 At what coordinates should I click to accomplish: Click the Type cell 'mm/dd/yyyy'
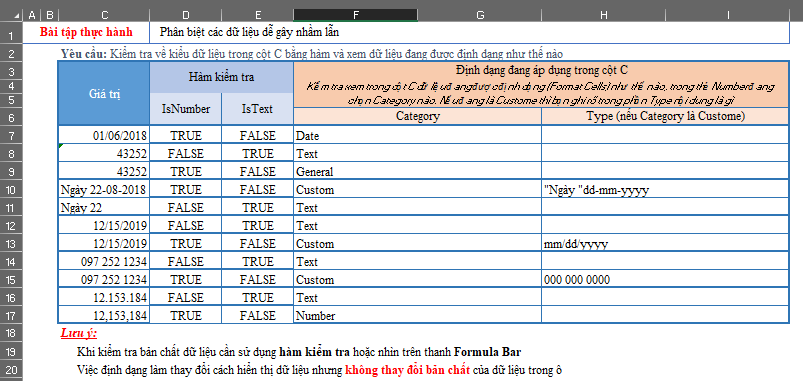(x=665, y=244)
